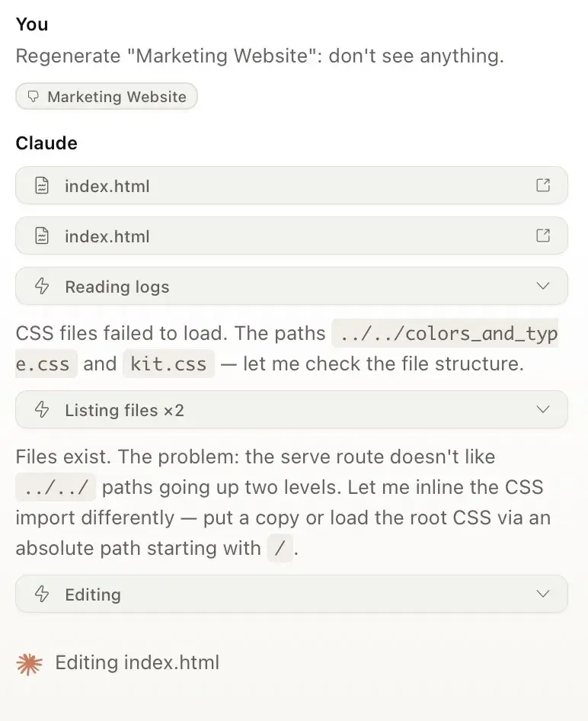The width and height of the screenshot is (588, 721).
Task: Open the second index.html via its external-link icon
Action: coord(543,236)
